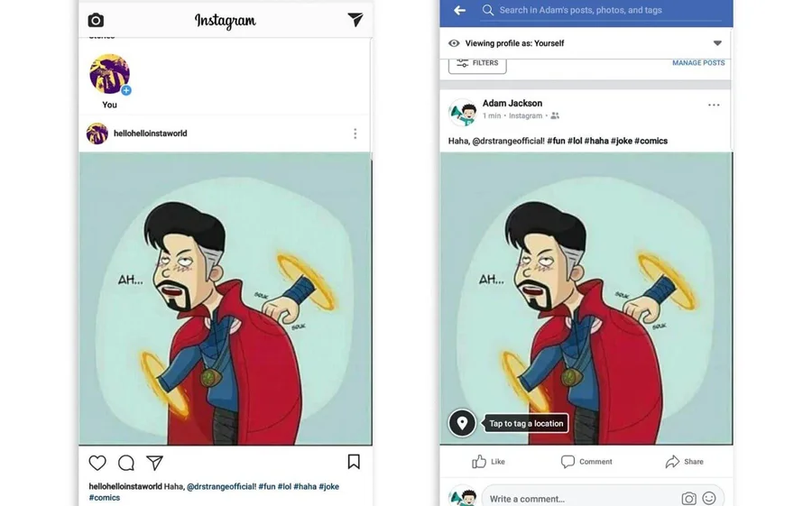This screenshot has height=506, width=812.
Task: Open the Filters button
Action: tap(477, 63)
